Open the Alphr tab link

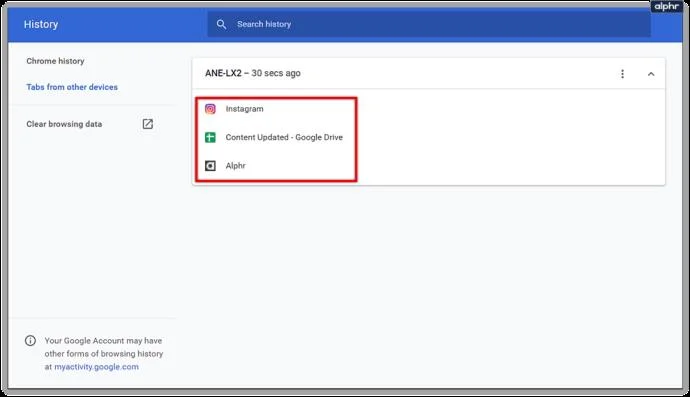235,166
